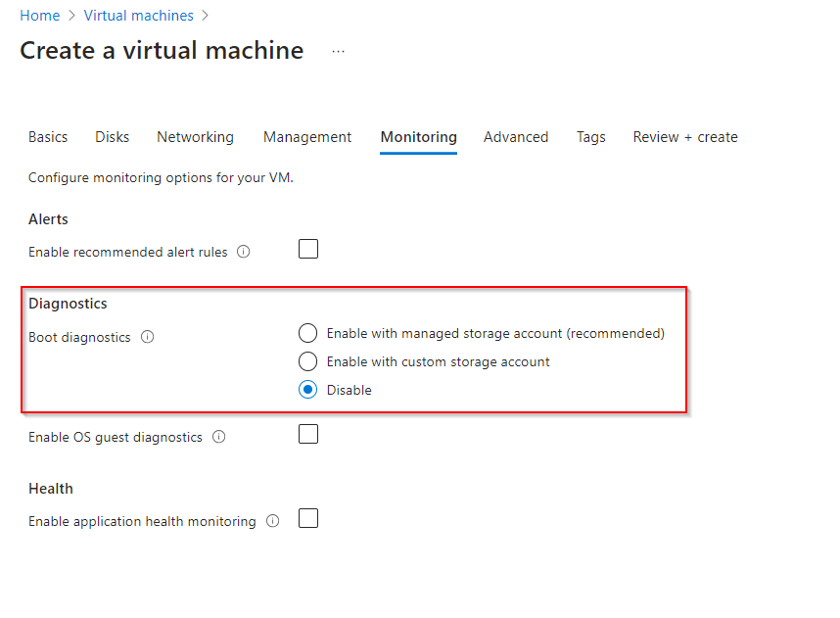This screenshot has height=618, width=840.
Task: Check Enable OS guest diagnostics box
Action: [x=308, y=434]
